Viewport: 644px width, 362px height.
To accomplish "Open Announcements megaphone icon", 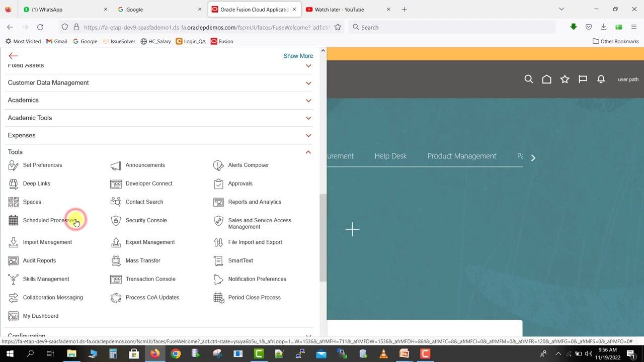I will [x=116, y=165].
